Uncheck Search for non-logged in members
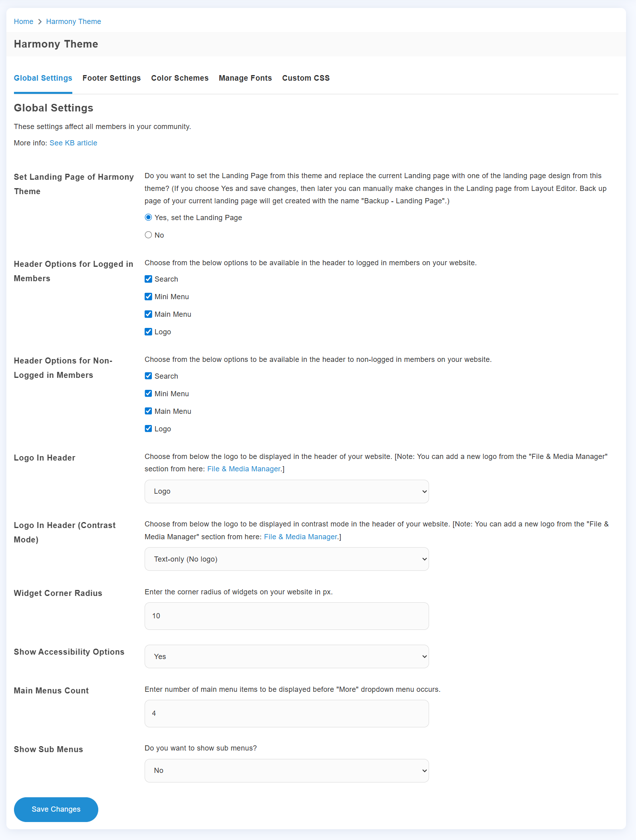636x840 pixels. coord(148,376)
